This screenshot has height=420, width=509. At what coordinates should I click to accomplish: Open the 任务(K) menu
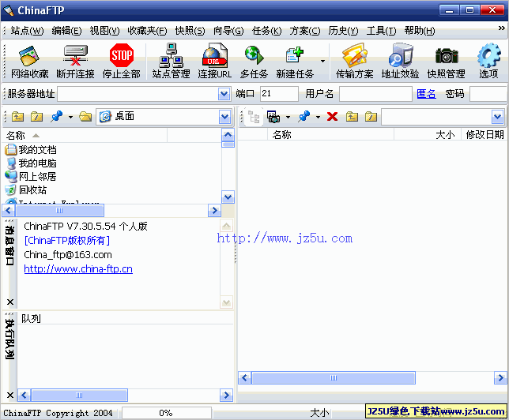(x=266, y=31)
